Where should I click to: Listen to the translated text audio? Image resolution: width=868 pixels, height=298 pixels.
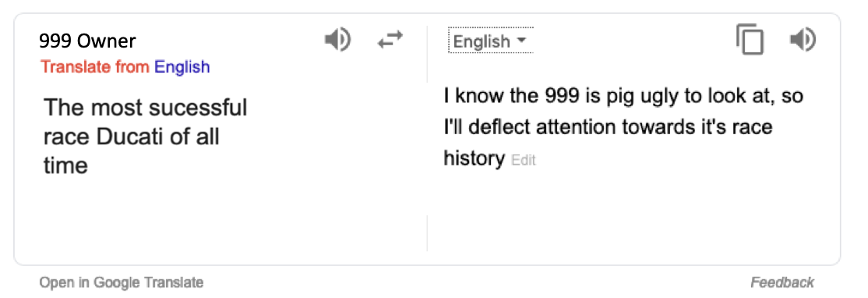tap(802, 41)
